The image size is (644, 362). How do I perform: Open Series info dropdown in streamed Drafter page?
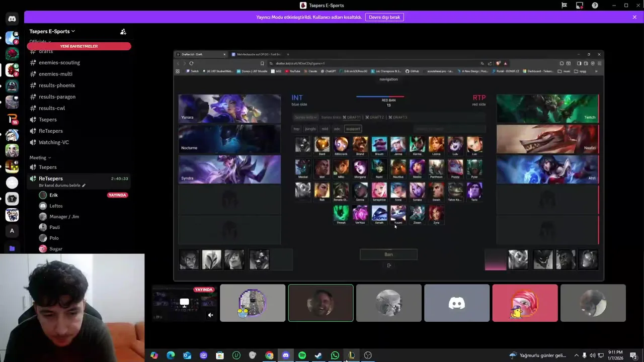pos(306,117)
